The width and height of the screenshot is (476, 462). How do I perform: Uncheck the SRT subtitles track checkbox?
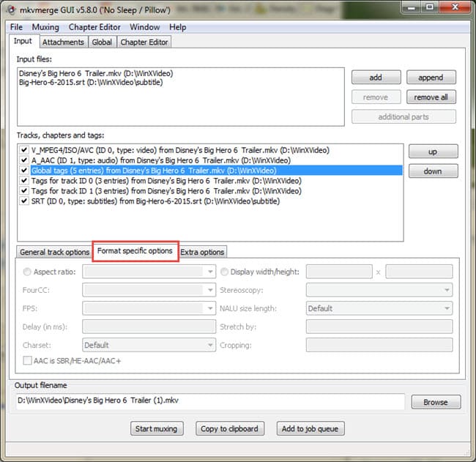pyautogui.click(x=25, y=201)
